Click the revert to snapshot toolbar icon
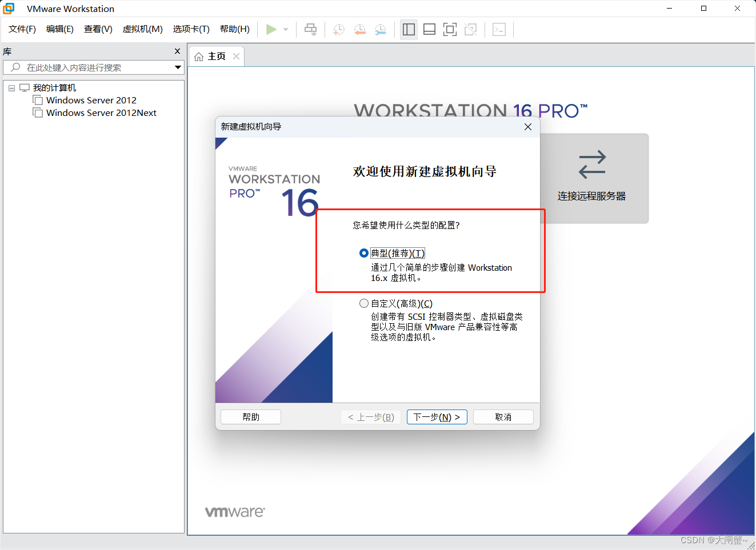The width and height of the screenshot is (756, 550). (360, 29)
